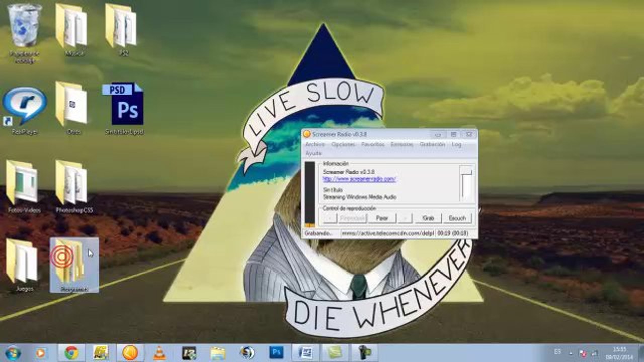Show hidden system tray icons

[x=571, y=353]
